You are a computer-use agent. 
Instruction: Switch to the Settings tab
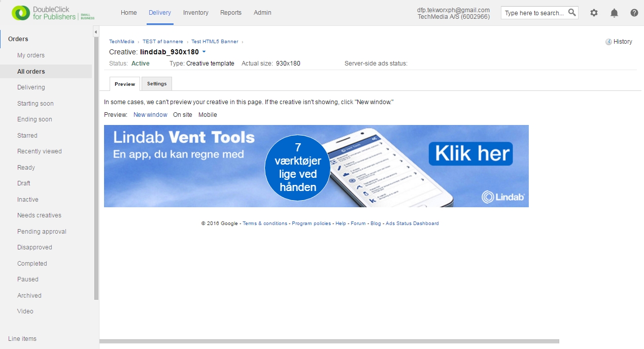[x=157, y=84]
